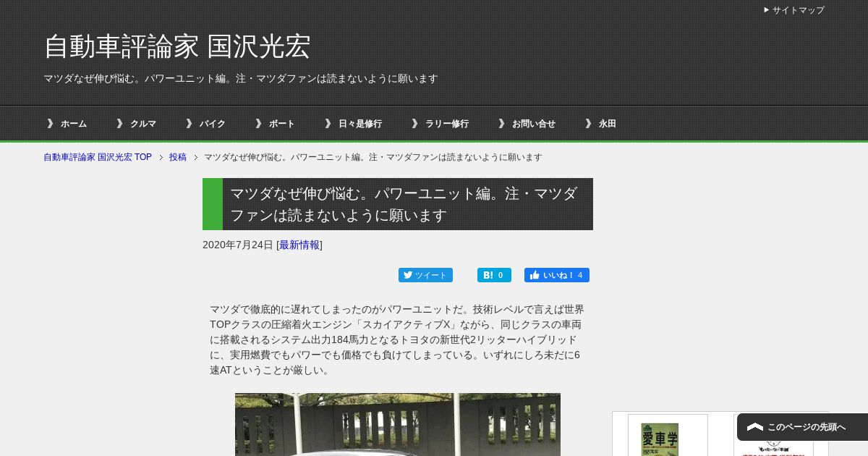Image resolution: width=868 pixels, height=456 pixels.
Task: Open the クルマ menu item
Action: [x=136, y=124]
